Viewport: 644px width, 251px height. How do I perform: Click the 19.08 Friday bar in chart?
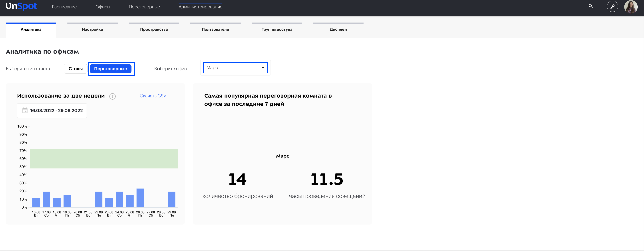click(x=67, y=201)
